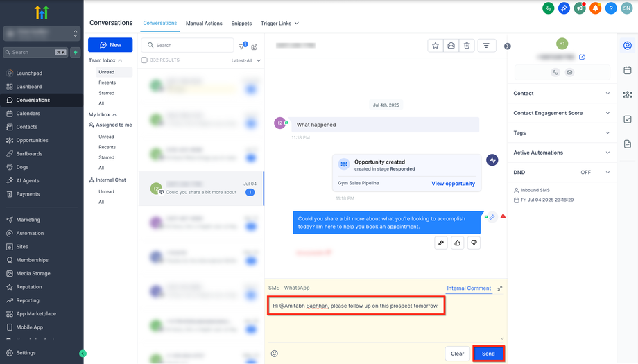Collapse the left sidebar green arrow
638x364 pixels.
pos(83,354)
